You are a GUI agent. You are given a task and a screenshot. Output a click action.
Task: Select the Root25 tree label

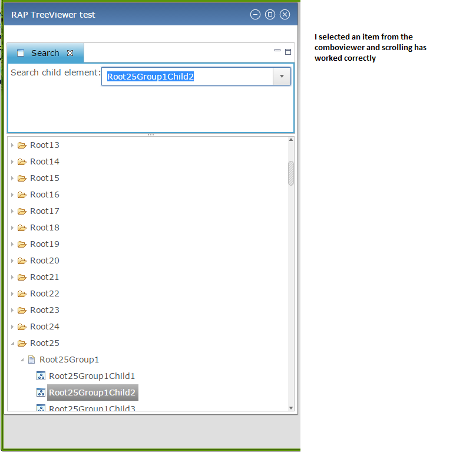[45, 343]
